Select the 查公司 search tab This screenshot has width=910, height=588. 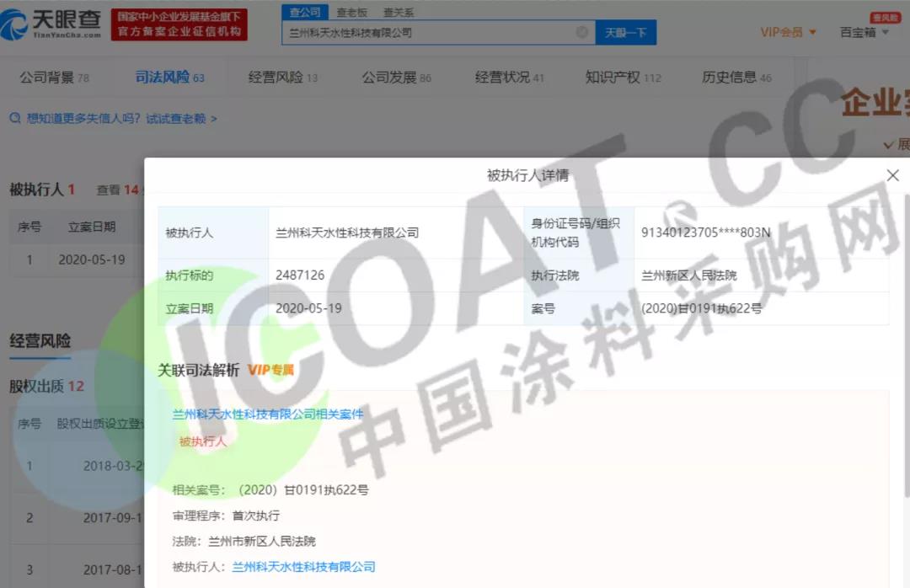pos(304,12)
